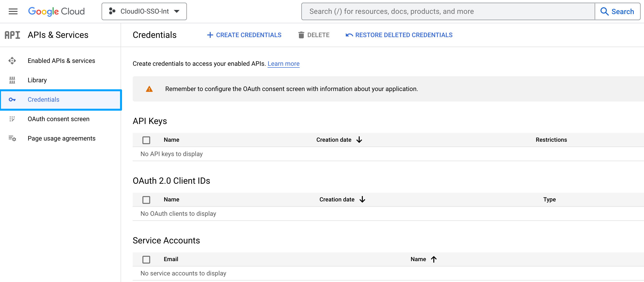Click the Google Cloud logo
Screen dimensions: 644x282
(x=56, y=11)
